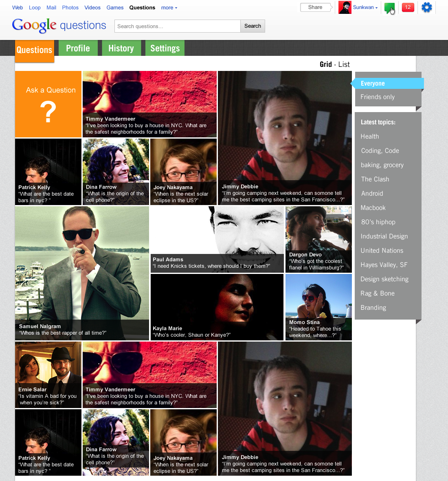Select the Health topic
This screenshot has height=481, width=448.
click(370, 137)
